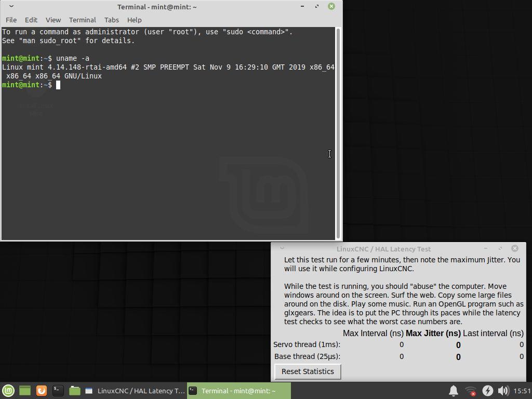The image size is (532, 399).
Task: Open the Linux Mint start menu
Action: [x=8, y=391]
